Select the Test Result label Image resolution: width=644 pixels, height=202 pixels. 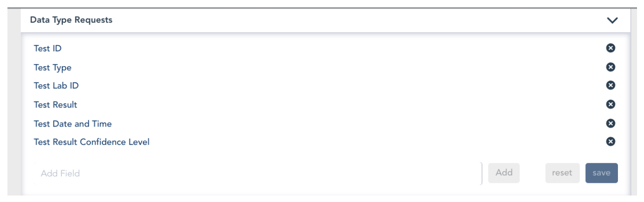click(x=55, y=105)
